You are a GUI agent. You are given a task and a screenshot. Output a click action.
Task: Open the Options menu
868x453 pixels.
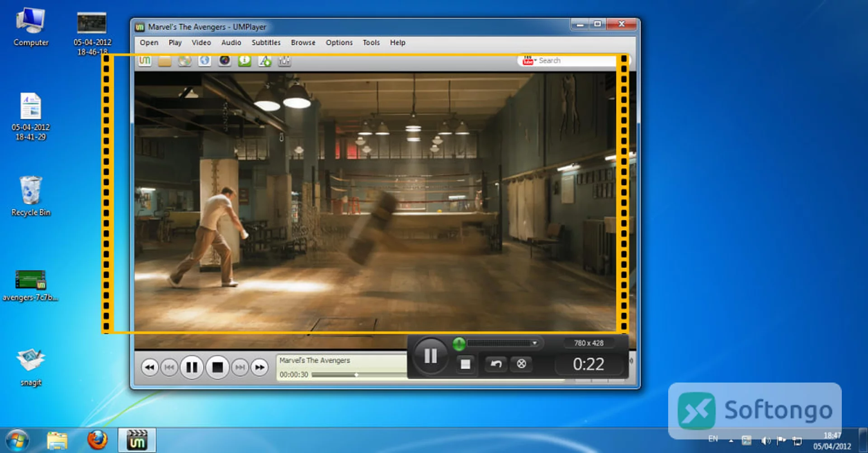[339, 42]
